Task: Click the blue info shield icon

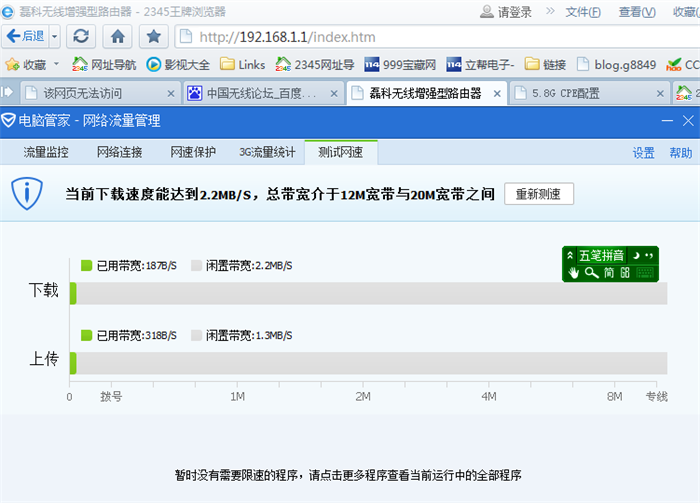Action: click(x=27, y=193)
